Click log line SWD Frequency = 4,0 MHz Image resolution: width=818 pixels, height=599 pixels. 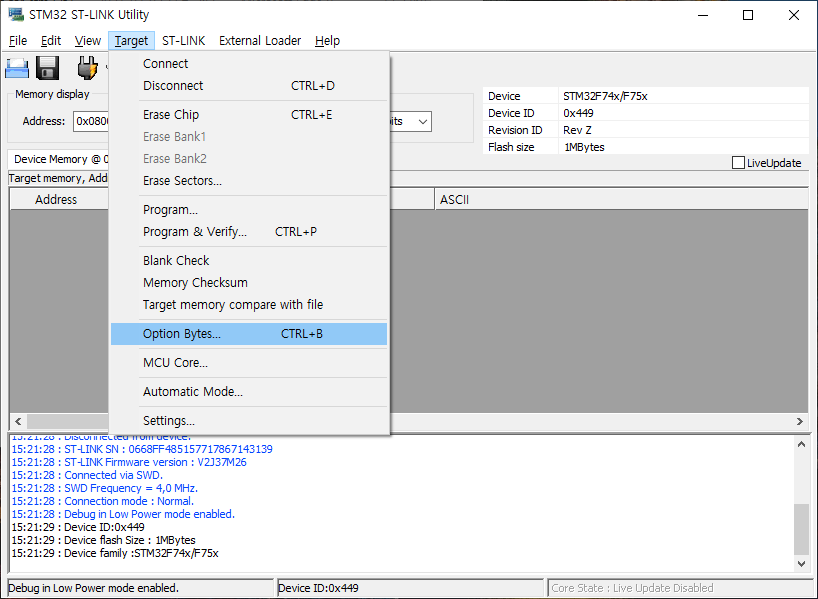pyautogui.click(x=104, y=488)
